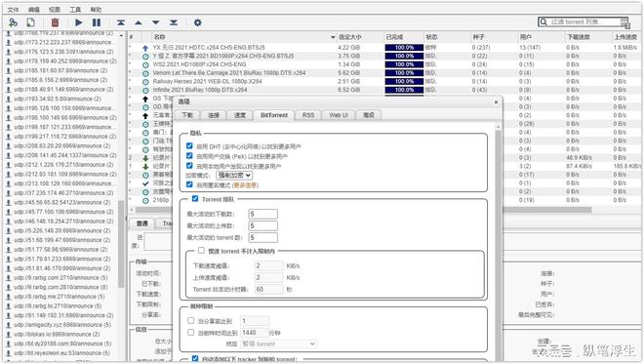Image resolution: width=644 pixels, height=364 pixels.
Task: Open options with the gear icon
Action: [x=197, y=22]
